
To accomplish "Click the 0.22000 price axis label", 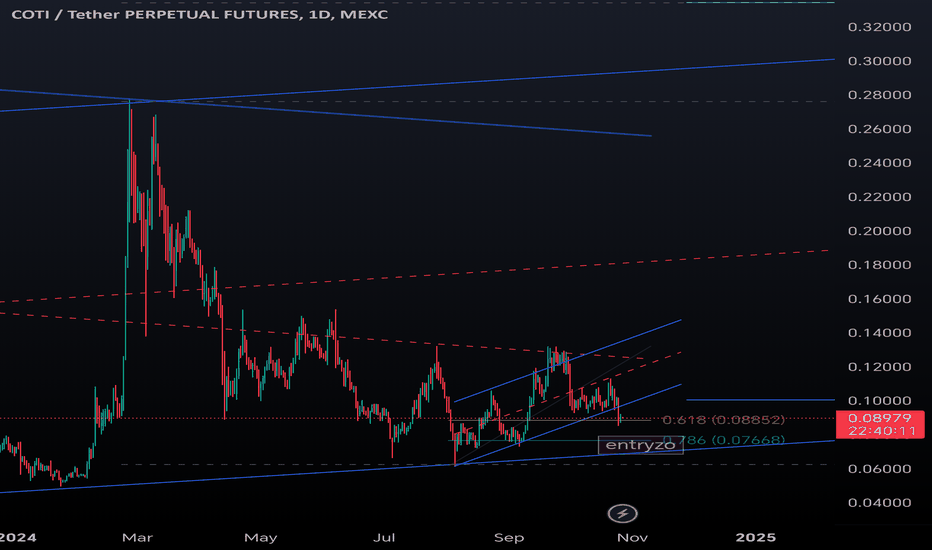I will pyautogui.click(x=880, y=197).
